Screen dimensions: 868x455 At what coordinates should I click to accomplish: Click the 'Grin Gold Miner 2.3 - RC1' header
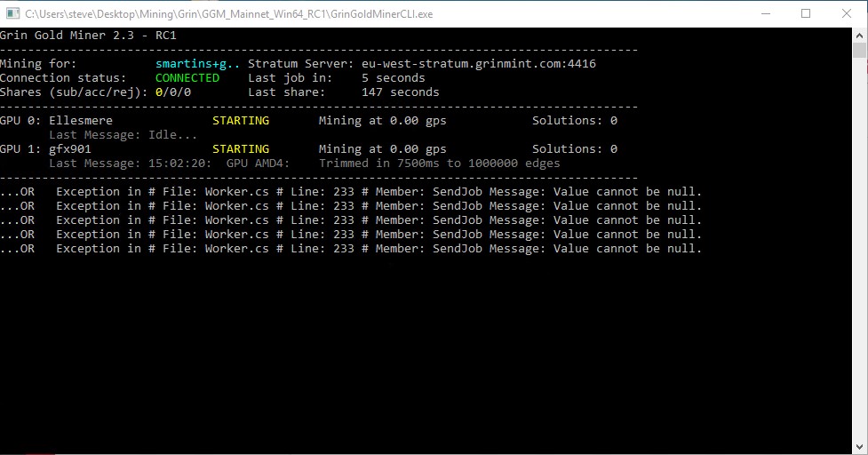coord(88,35)
